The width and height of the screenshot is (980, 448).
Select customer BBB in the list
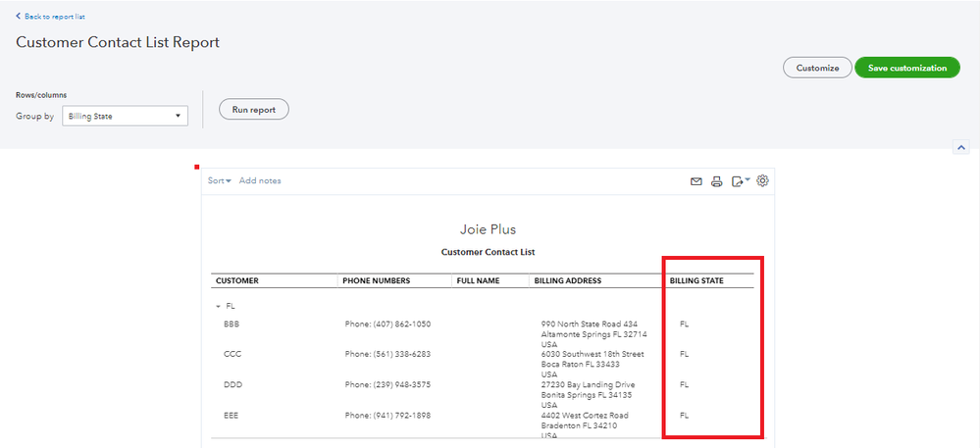[x=232, y=324]
